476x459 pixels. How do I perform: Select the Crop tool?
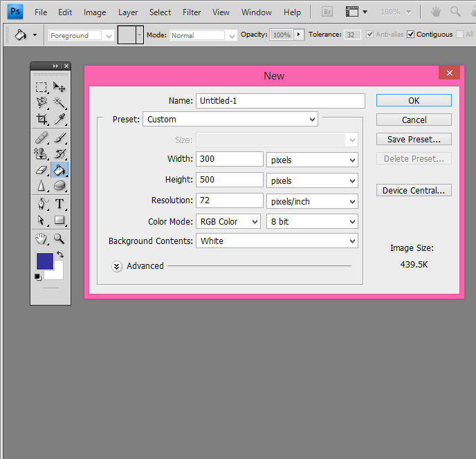pyautogui.click(x=42, y=119)
